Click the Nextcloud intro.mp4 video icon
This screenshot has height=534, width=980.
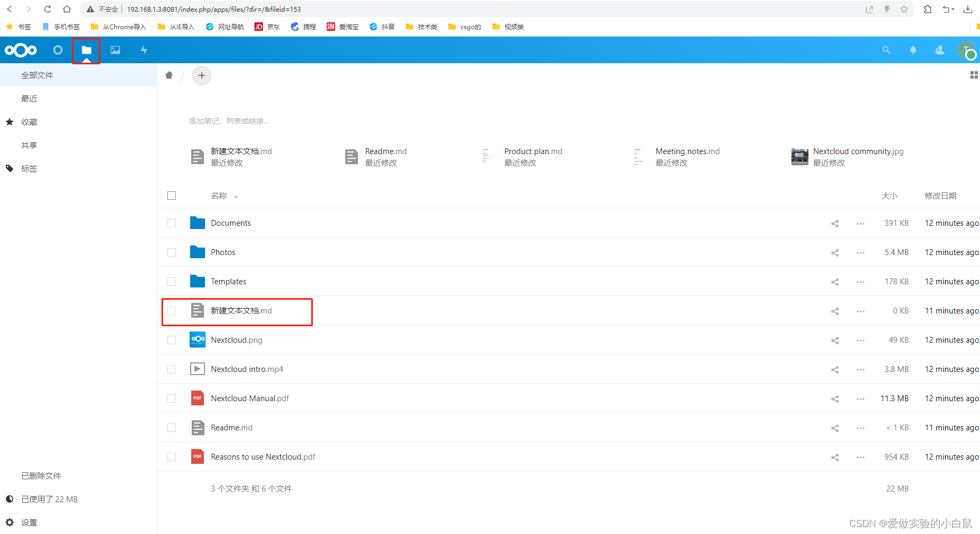pos(198,369)
